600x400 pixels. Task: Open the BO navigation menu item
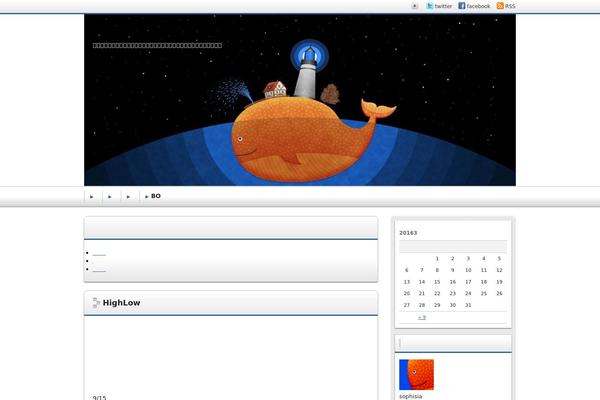pos(155,196)
